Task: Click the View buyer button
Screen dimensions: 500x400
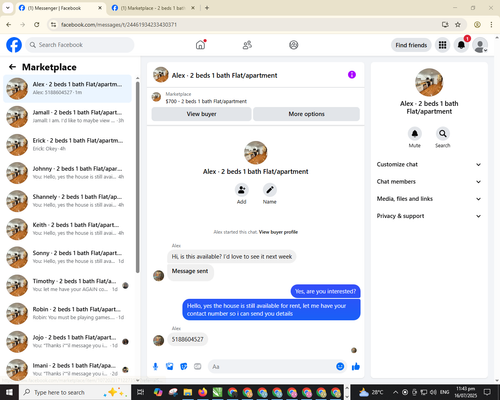Action: pos(201,114)
